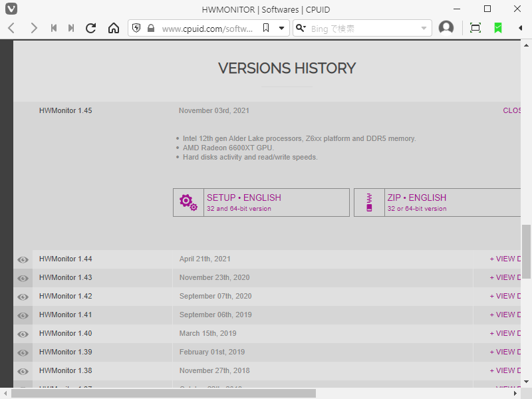Open address bar dropdown arrow

[x=281, y=28]
